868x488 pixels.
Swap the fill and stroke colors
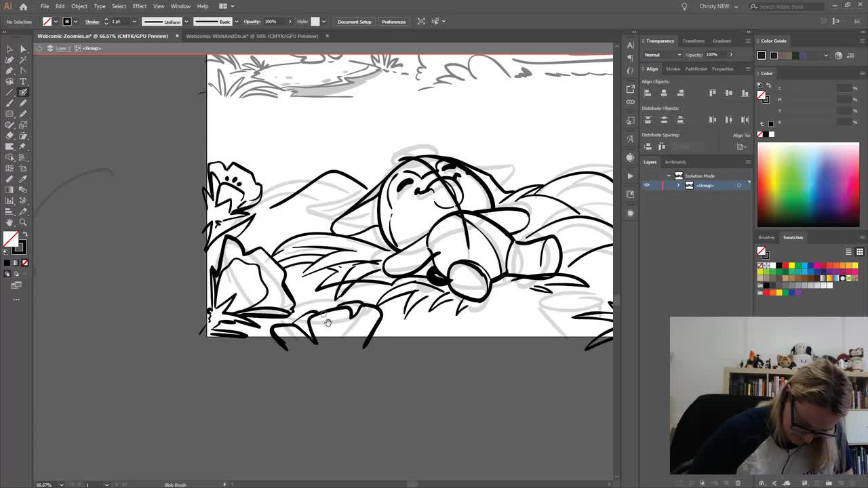[25, 233]
